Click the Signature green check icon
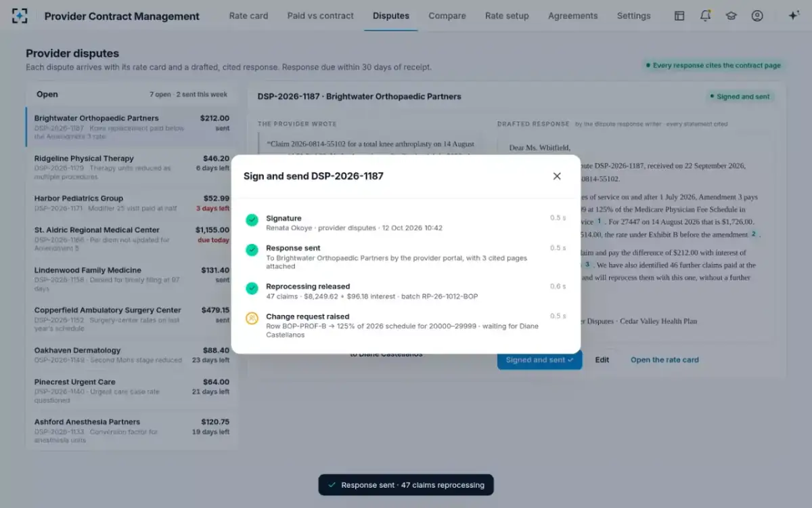The image size is (812, 508). tap(252, 220)
